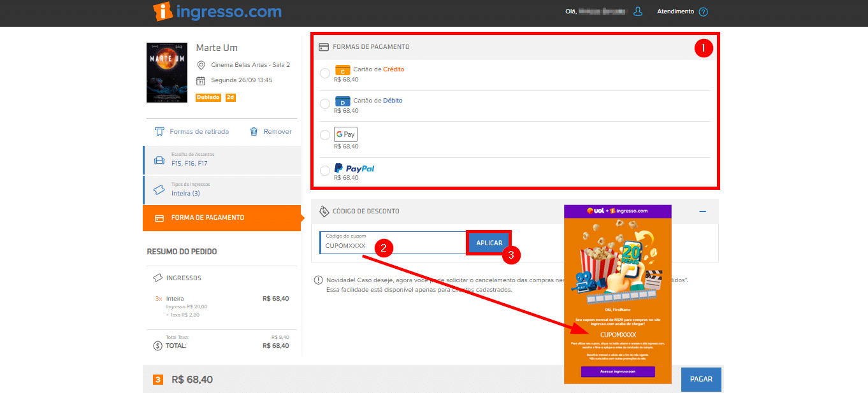This screenshot has width=868, height=393.
Task: Click the orange 3 badge in bottom bar
Action: click(x=158, y=380)
